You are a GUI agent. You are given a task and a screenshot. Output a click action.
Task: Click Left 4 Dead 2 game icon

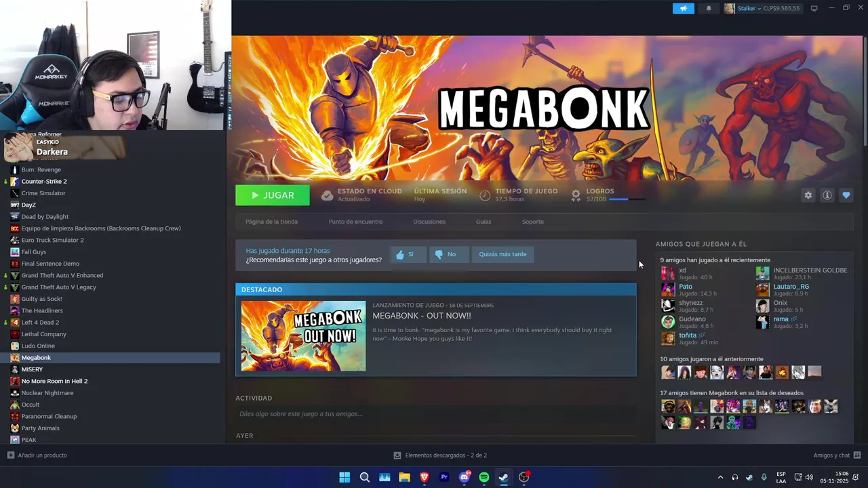15,322
